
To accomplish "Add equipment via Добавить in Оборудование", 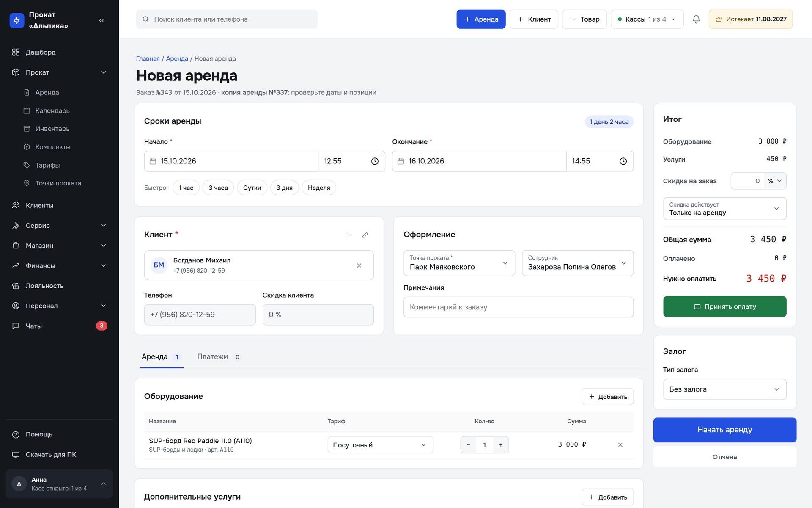I will pos(607,397).
